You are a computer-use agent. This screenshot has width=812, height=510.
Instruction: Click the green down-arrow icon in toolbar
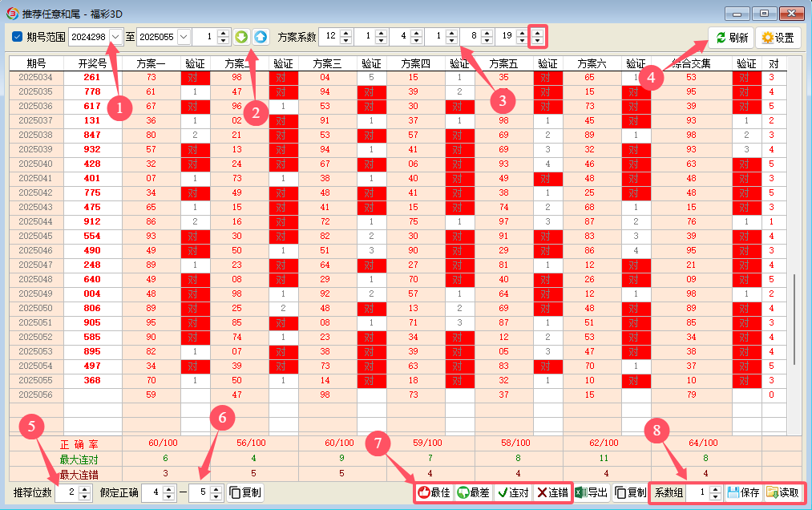242,37
